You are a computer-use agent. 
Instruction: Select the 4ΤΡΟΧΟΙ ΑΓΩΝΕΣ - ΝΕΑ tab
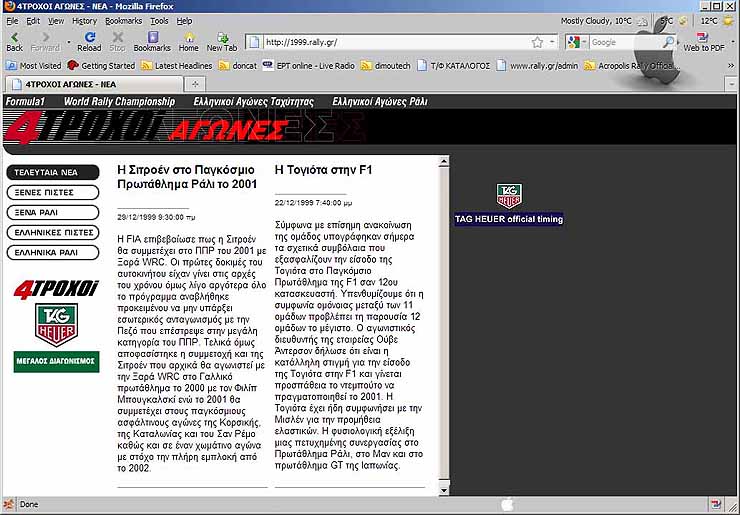point(94,84)
